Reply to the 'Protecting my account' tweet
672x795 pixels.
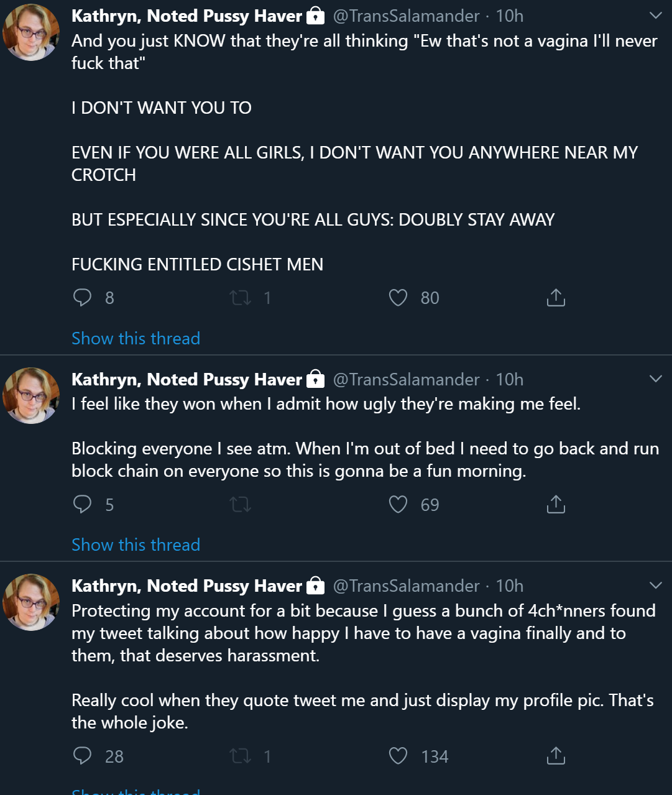click(x=83, y=756)
